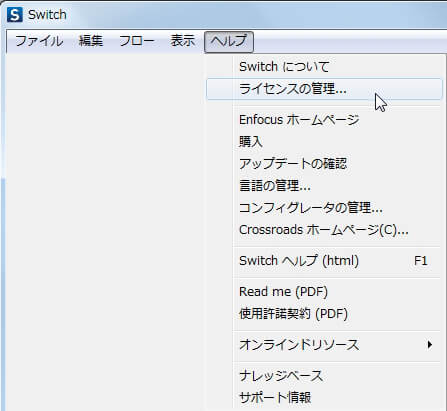Screen dimensions: 447x411
Task: Open 言語の管理...
Action: click(324, 186)
